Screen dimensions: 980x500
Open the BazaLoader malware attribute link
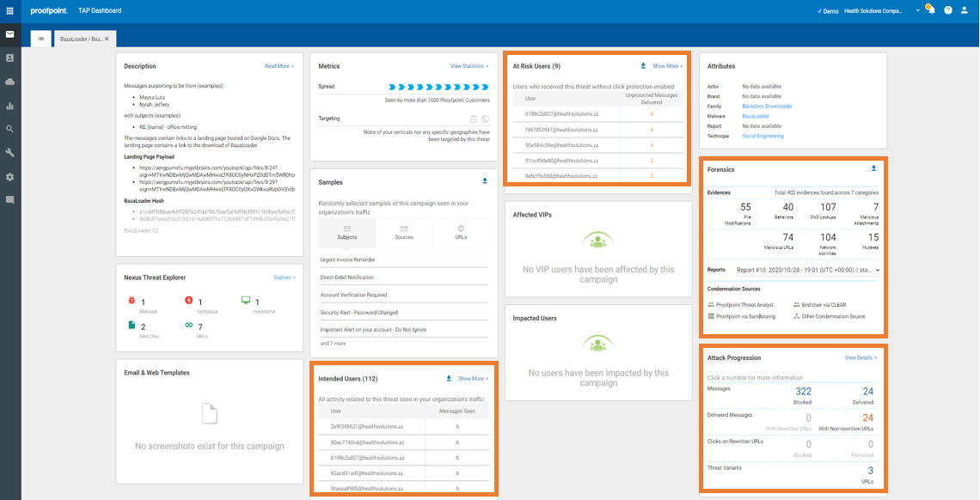pos(755,116)
